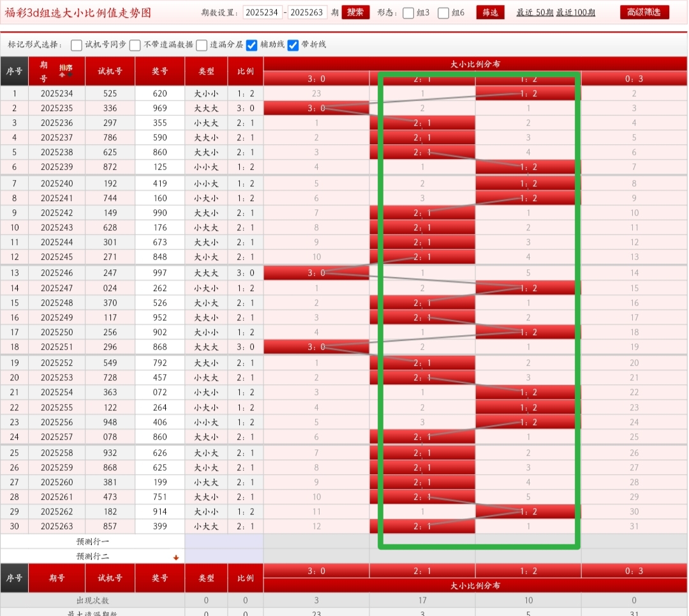Viewport: 689px width, 616px height.
Task: Show the 最近50期 results
Action: point(535,12)
